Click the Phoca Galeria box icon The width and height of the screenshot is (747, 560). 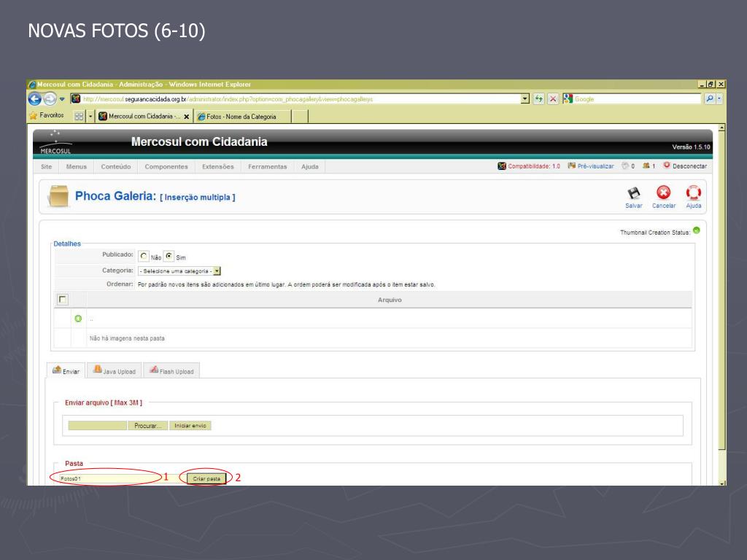click(x=58, y=196)
